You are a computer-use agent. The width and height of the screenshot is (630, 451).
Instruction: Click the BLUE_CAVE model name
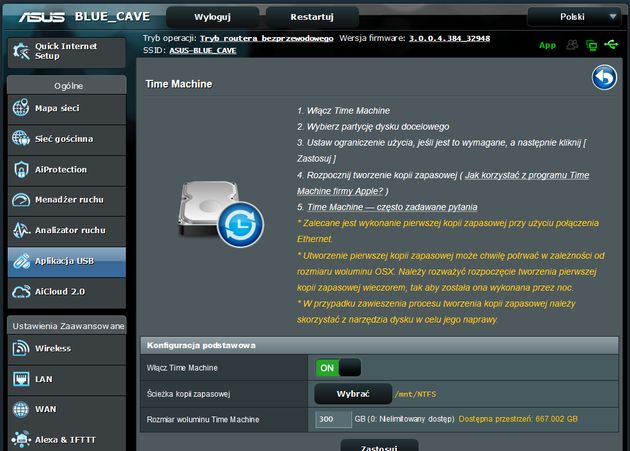[x=112, y=16]
